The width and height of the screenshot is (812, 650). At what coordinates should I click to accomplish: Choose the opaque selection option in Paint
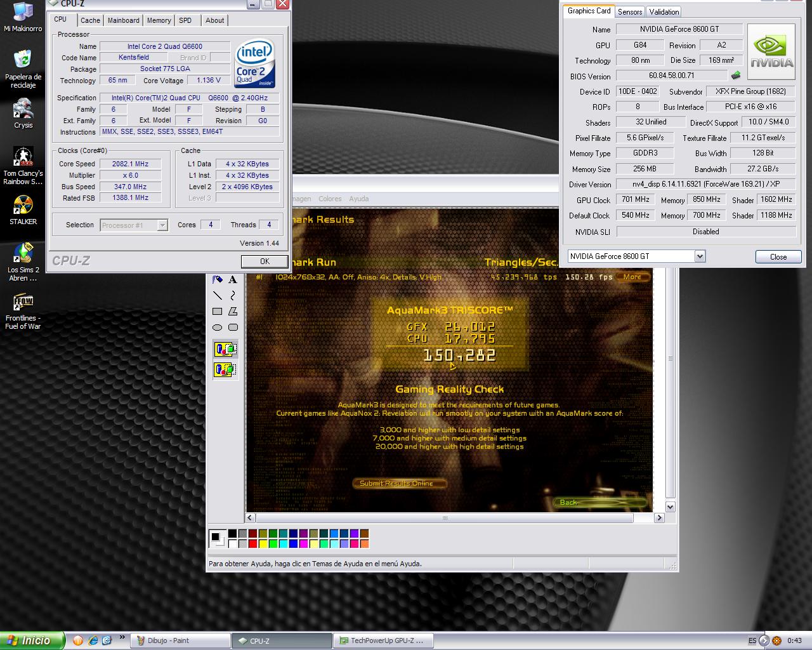point(225,349)
